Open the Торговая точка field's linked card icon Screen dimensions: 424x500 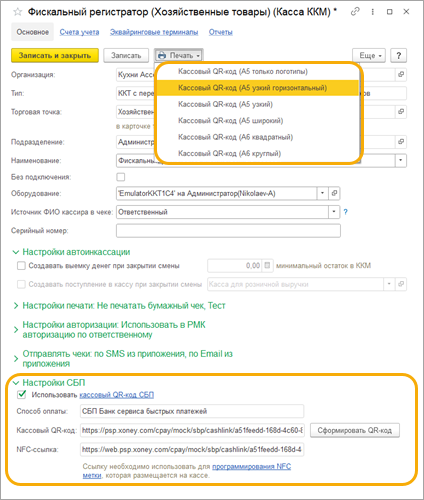[x=401, y=111]
